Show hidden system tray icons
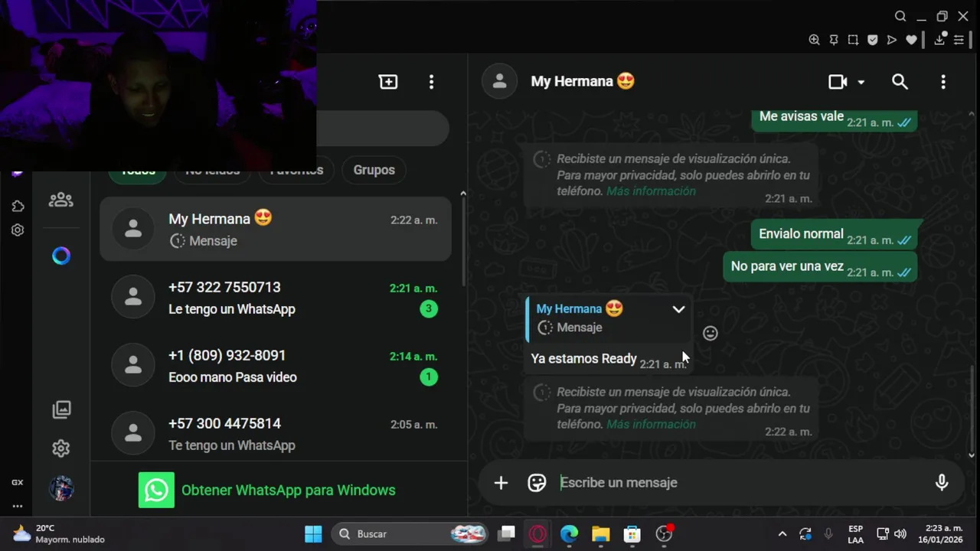980x551 pixels. pos(782,534)
